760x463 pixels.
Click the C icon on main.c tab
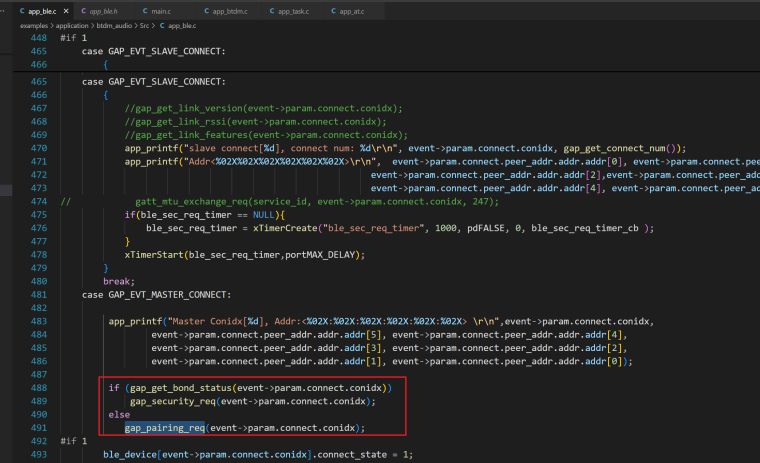pos(143,11)
